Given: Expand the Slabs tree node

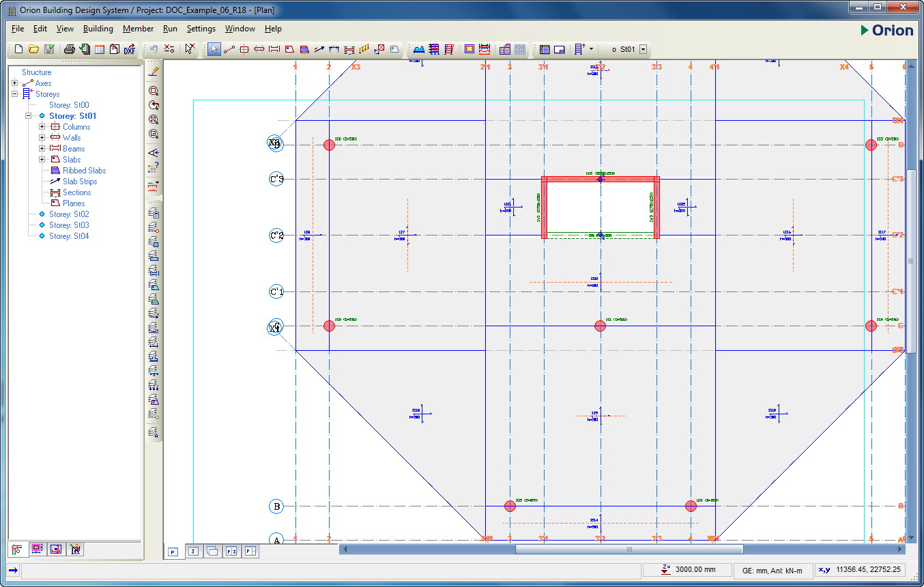Looking at the screenshot, I should pyautogui.click(x=42, y=160).
